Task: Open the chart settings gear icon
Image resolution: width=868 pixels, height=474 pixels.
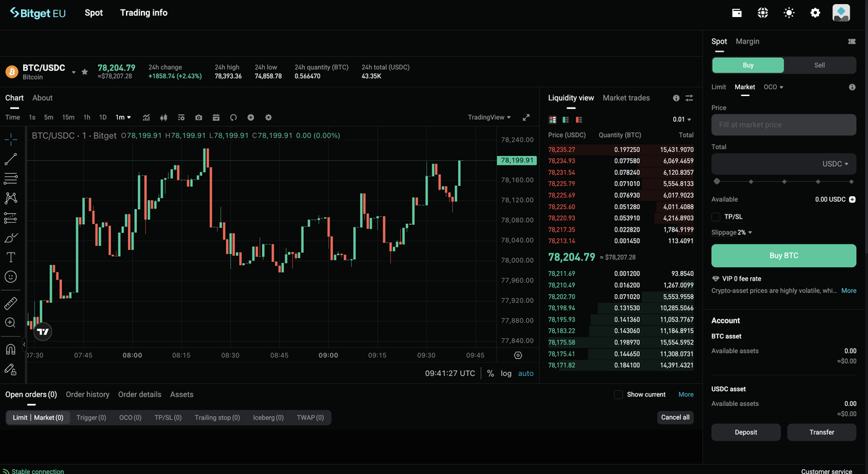Action: (x=268, y=117)
